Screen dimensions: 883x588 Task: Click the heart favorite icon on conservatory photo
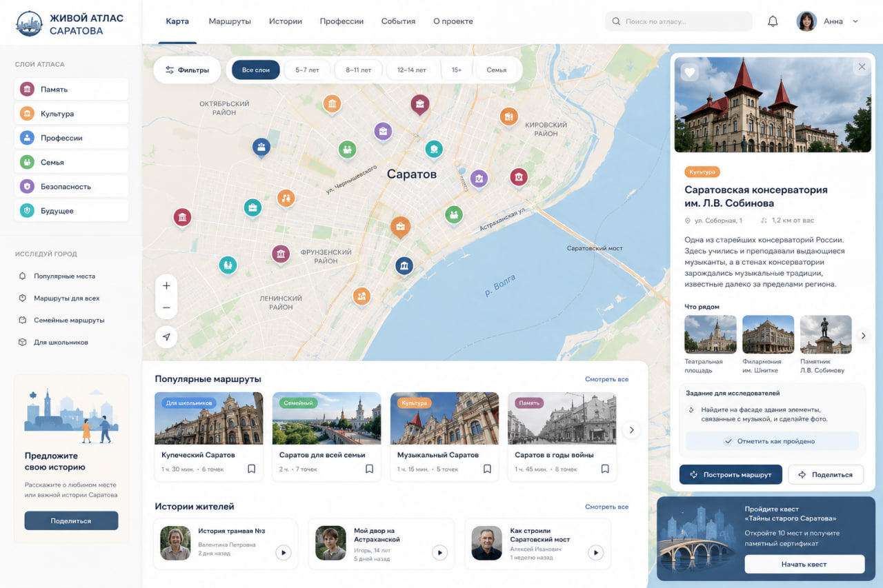pos(690,72)
